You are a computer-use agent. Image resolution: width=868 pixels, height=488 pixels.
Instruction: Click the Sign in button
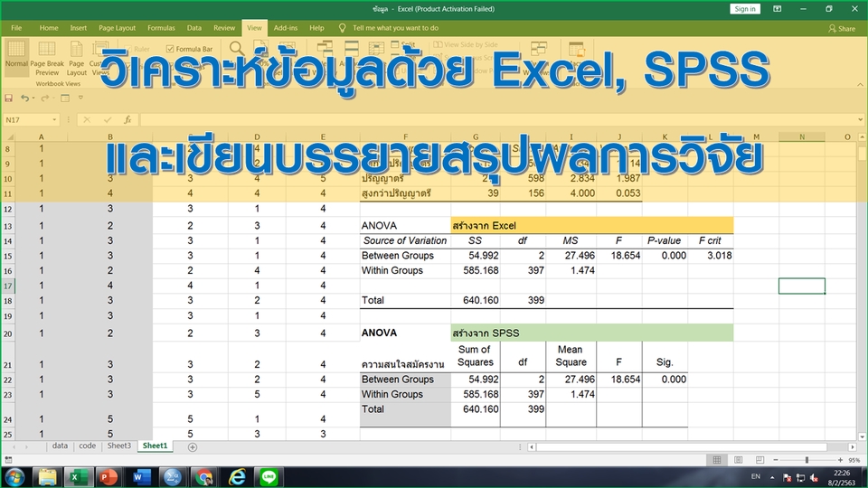pos(745,9)
